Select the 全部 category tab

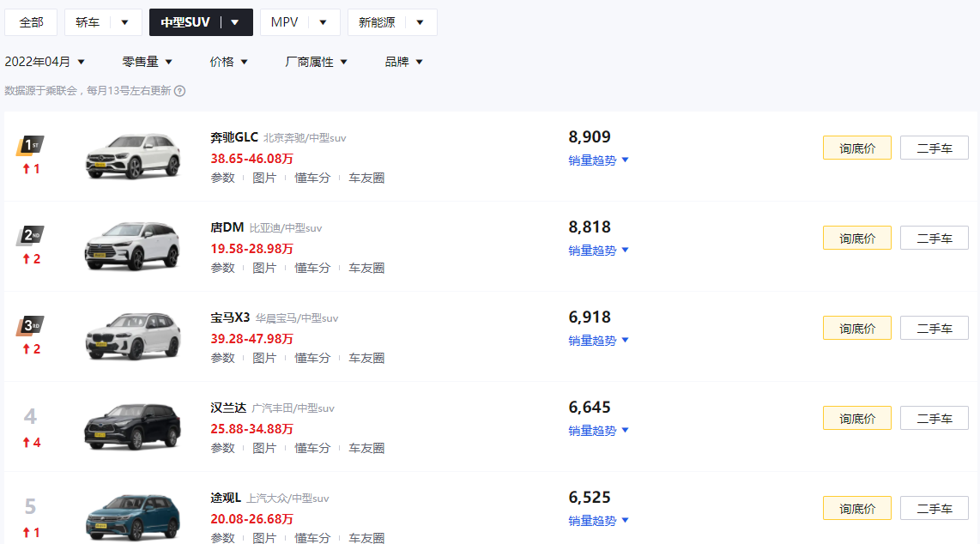tap(31, 22)
